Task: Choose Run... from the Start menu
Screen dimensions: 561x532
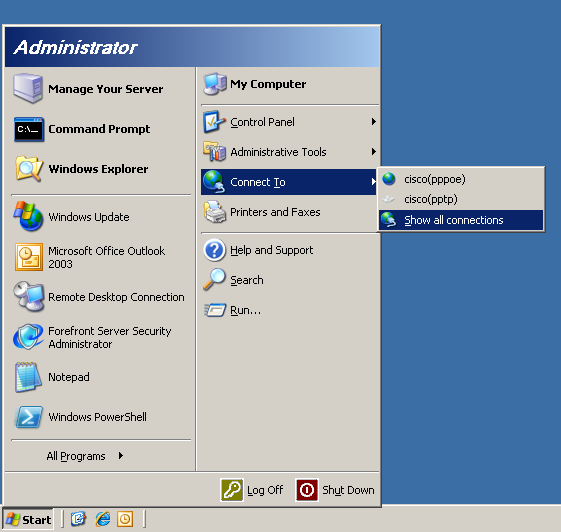Action: coord(290,310)
